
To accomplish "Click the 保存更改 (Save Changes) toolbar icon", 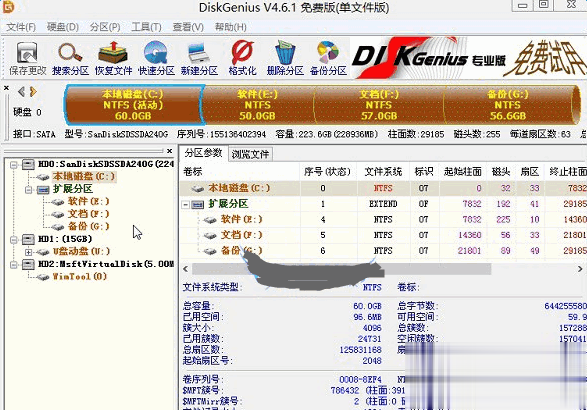I will (x=27, y=58).
